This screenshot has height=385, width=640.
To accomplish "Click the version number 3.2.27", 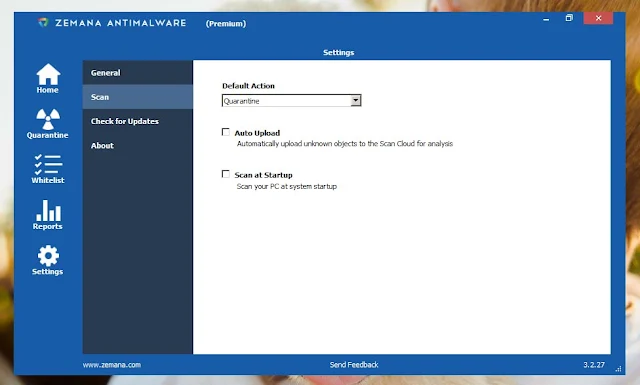I will (594, 365).
